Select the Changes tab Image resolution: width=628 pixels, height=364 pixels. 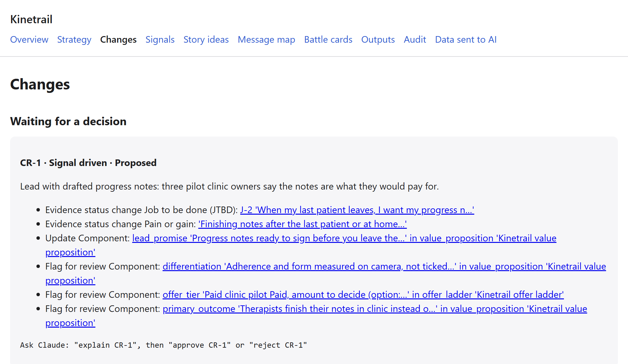click(118, 40)
